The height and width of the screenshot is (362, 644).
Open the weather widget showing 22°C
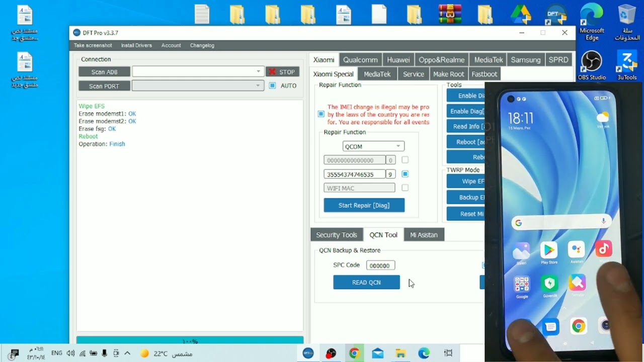[166, 353]
